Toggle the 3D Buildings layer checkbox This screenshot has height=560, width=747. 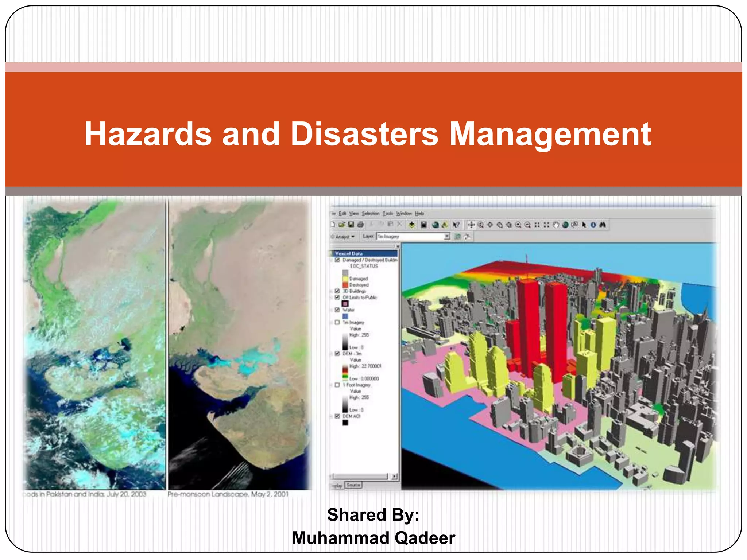337,291
